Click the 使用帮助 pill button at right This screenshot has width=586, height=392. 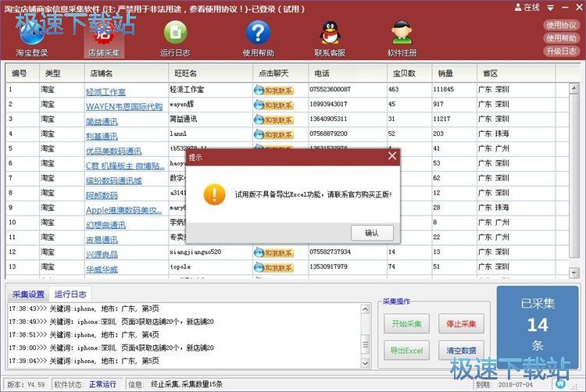(x=561, y=38)
